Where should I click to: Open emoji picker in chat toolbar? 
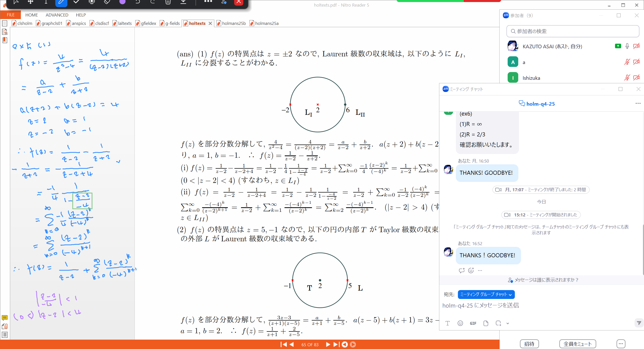[x=460, y=323]
